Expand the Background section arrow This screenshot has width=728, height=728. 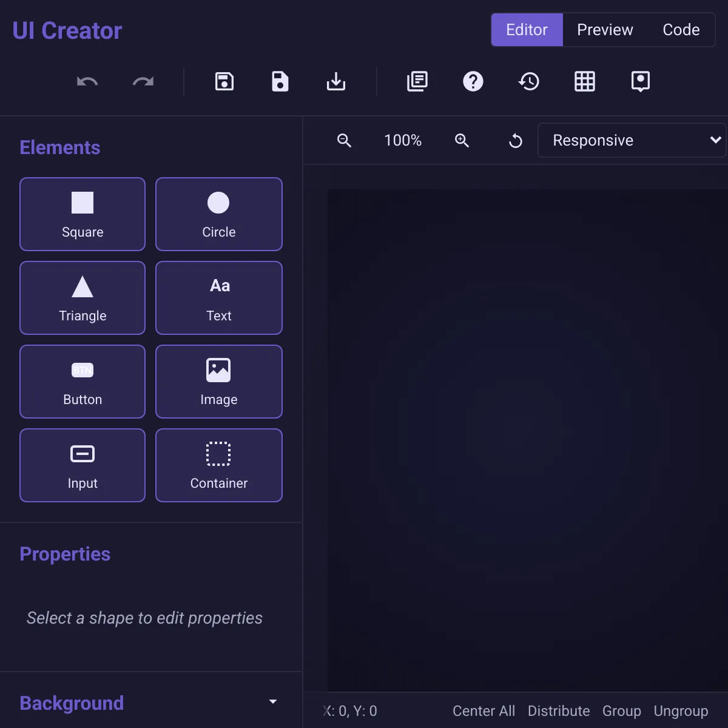click(273, 702)
